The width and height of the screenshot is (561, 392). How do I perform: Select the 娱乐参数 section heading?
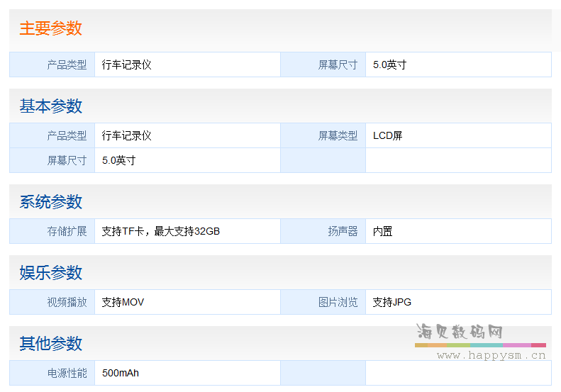(x=50, y=273)
